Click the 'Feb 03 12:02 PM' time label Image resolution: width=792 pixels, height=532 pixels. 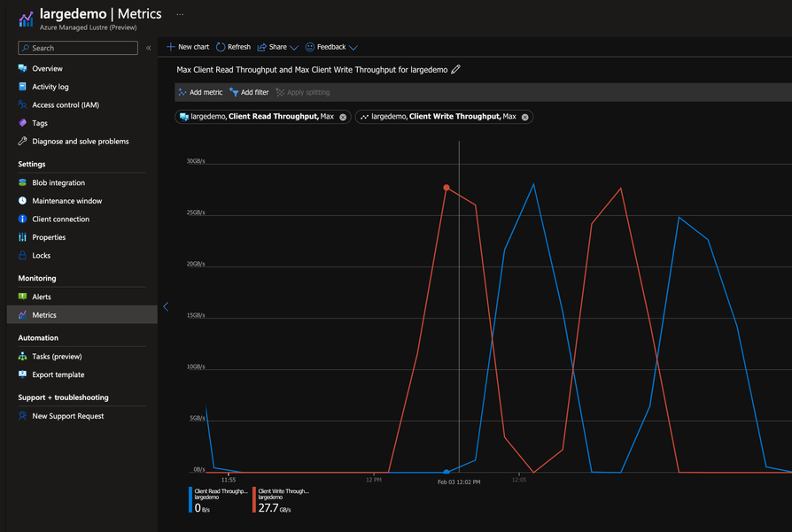tap(459, 482)
